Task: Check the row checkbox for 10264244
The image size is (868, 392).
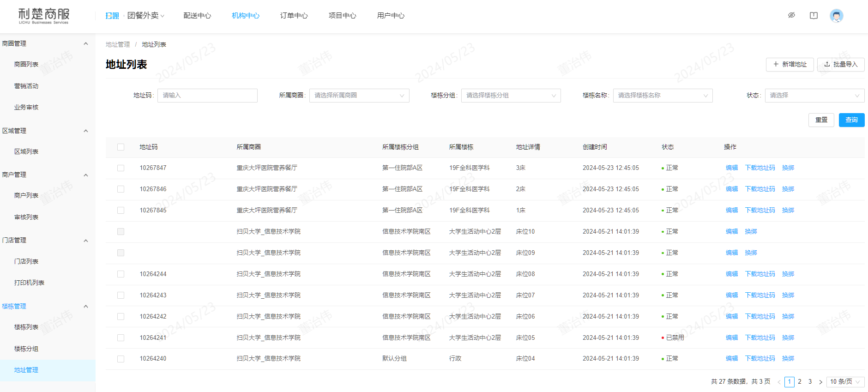Action: click(121, 274)
